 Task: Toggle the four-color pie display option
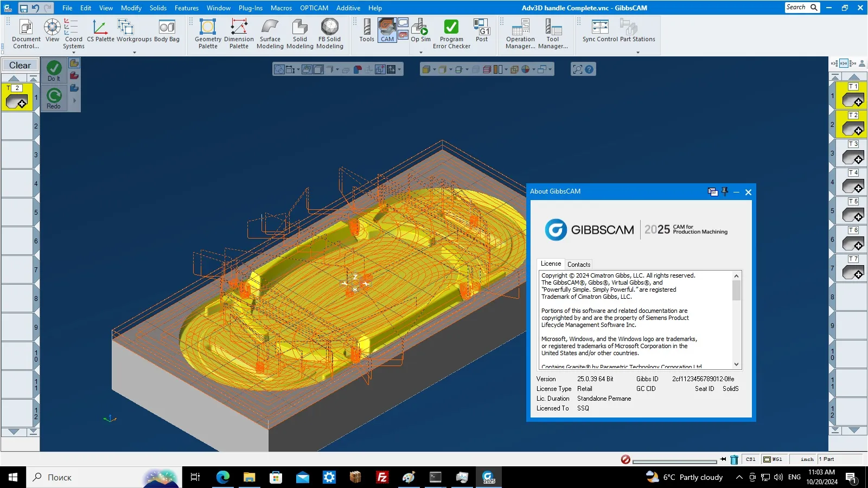(525, 69)
